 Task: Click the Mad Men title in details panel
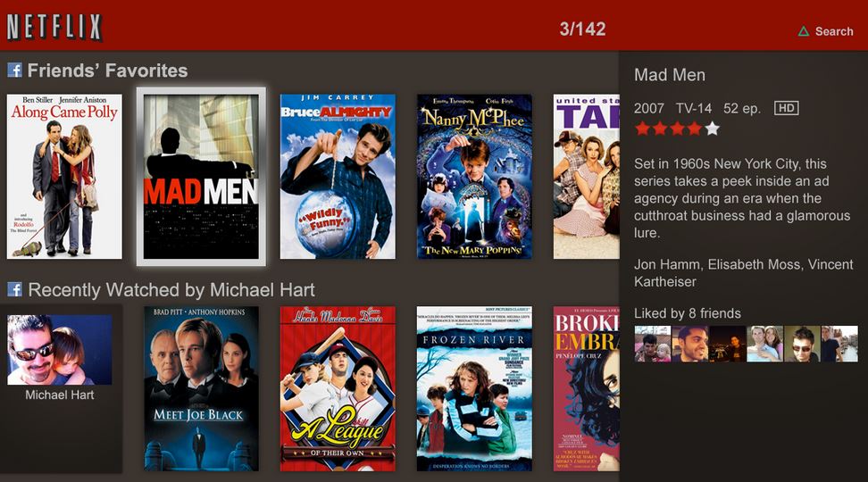[x=670, y=76]
